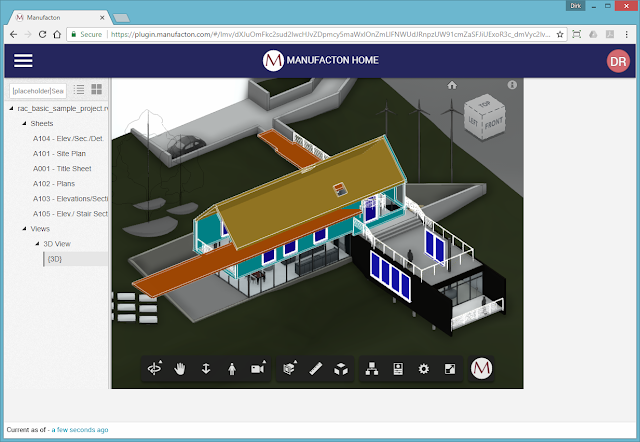Activate the Explode model tool
Viewport: 640px width, 442px height.
(341, 369)
